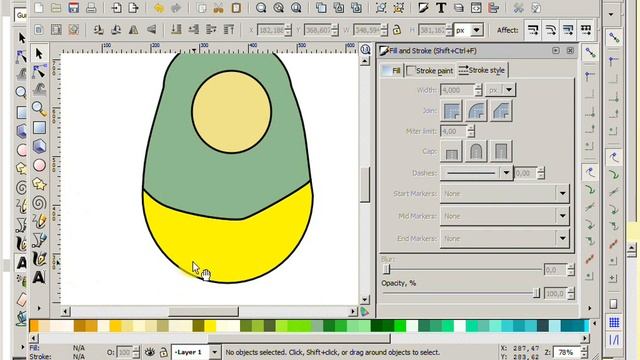Toggle Affect: scale stroke width button
This screenshot has height=360, width=640.
pyautogui.click(x=533, y=30)
